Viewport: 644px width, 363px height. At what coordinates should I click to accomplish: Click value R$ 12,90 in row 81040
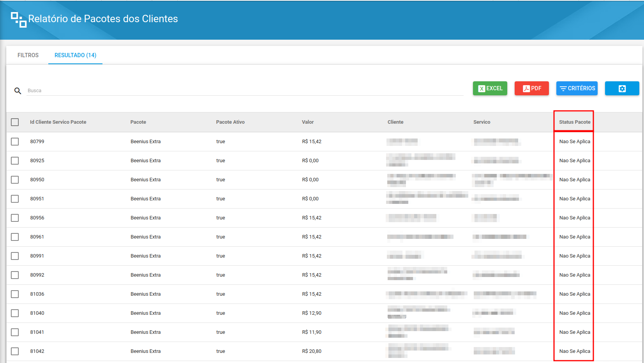(312, 313)
